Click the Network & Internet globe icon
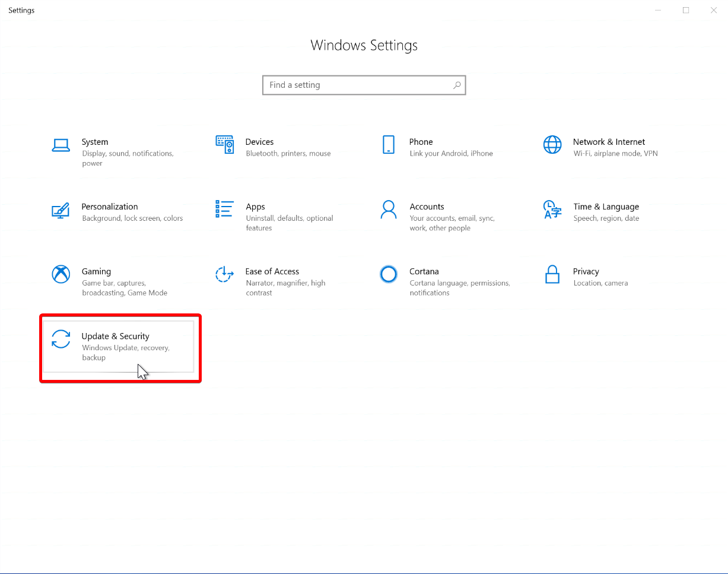The height and width of the screenshot is (574, 728). (x=552, y=144)
